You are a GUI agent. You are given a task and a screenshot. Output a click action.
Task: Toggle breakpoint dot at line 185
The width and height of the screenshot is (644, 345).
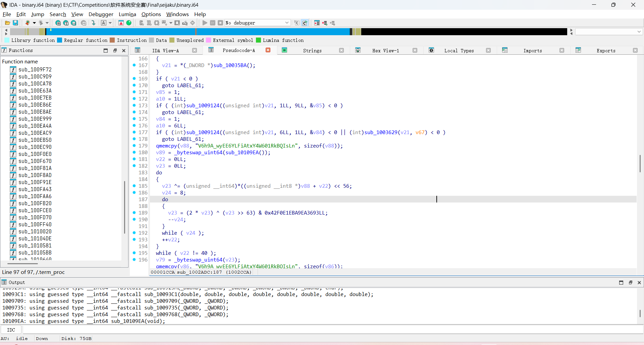click(134, 186)
